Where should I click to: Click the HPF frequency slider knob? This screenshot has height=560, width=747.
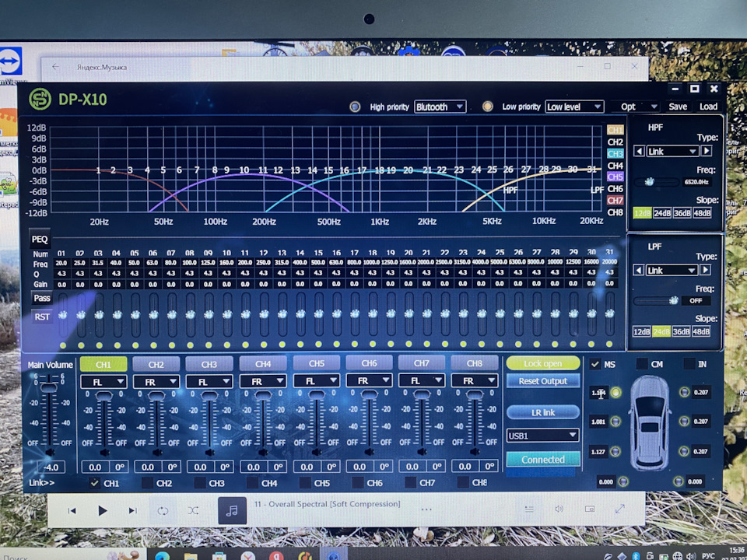[649, 181]
